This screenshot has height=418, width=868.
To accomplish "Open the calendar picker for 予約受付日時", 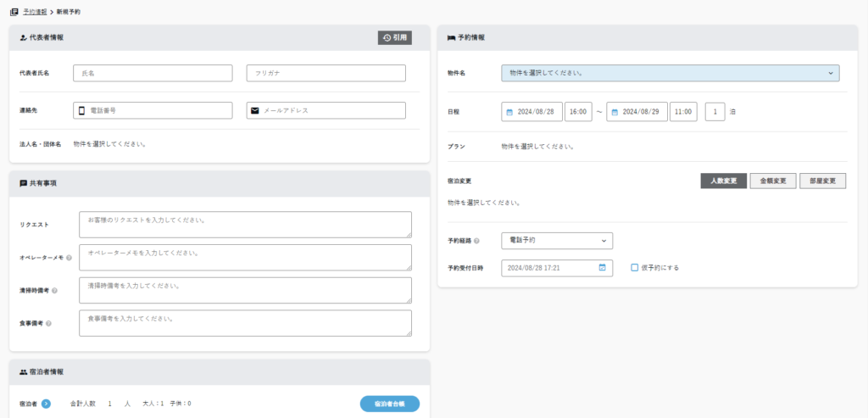I will (602, 267).
